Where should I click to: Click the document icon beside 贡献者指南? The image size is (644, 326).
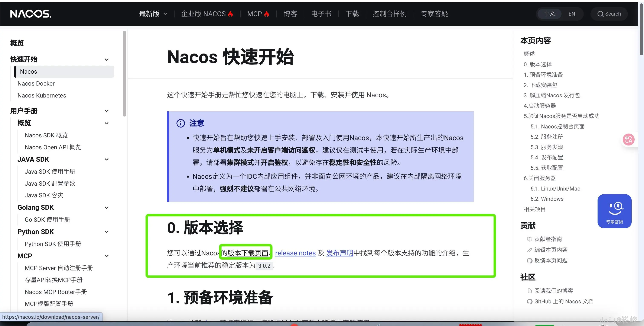tap(529, 239)
